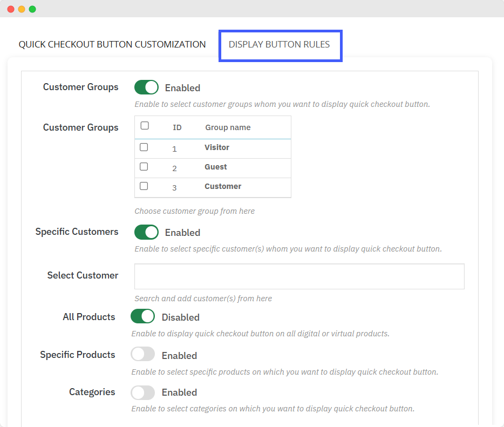Switch to Quick Checkout Button Customization tab
The image size is (504, 427).
(112, 44)
